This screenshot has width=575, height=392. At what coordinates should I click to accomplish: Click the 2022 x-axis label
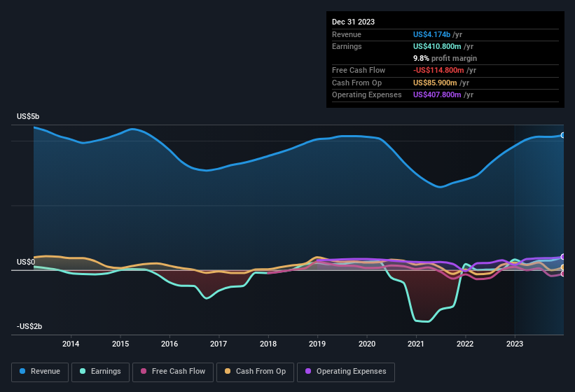coord(465,344)
